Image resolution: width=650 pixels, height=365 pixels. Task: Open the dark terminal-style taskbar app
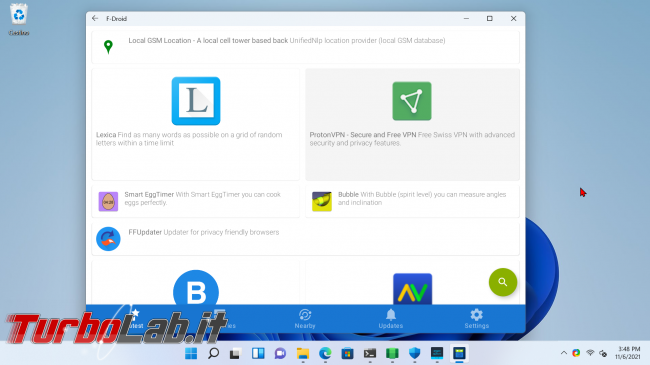coord(437,353)
